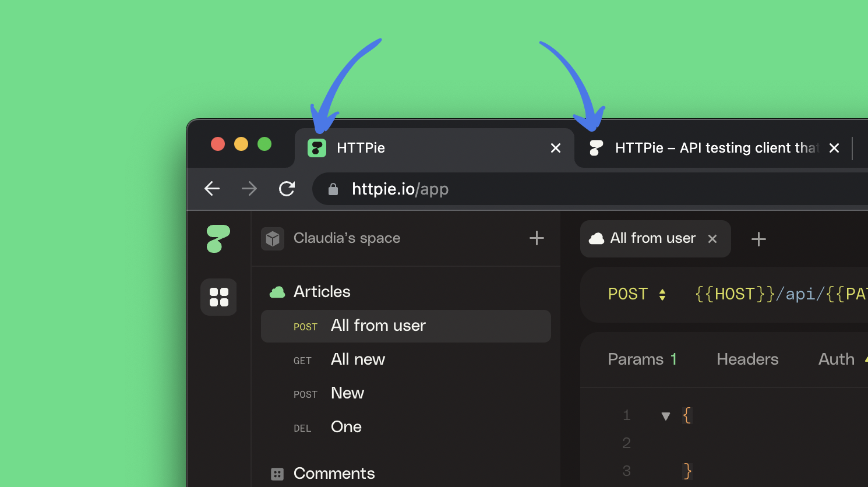Click the browser reload icon
This screenshot has height=487, width=868.
tap(287, 189)
